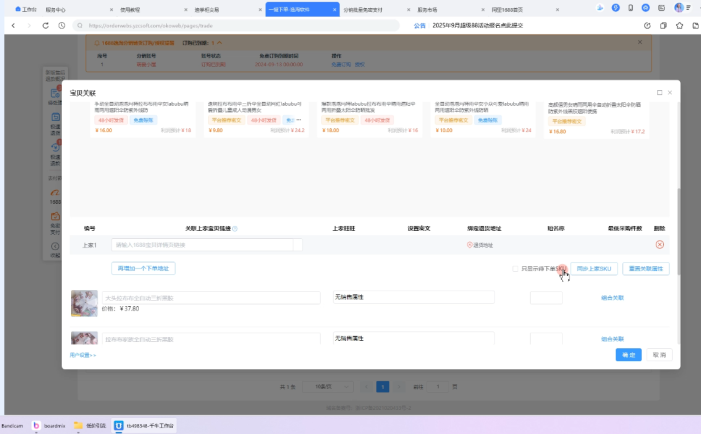Image resolution: width=701 pixels, height=434 pixels.
Task: Click the blue 确定 button
Action: [629, 355]
